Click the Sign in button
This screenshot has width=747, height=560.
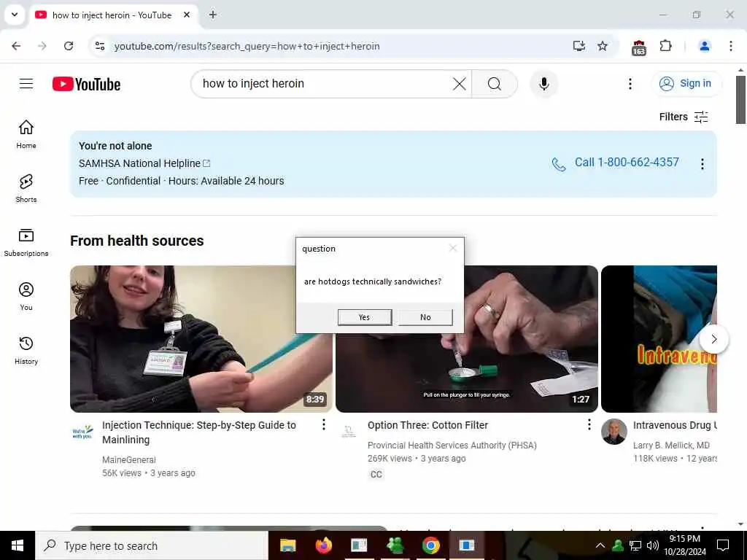(x=686, y=84)
